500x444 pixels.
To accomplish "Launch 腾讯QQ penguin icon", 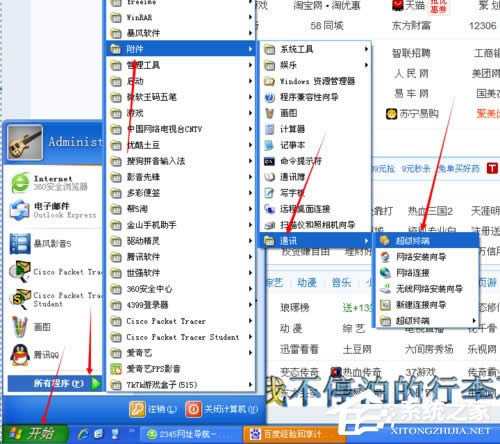I will 20,355.
